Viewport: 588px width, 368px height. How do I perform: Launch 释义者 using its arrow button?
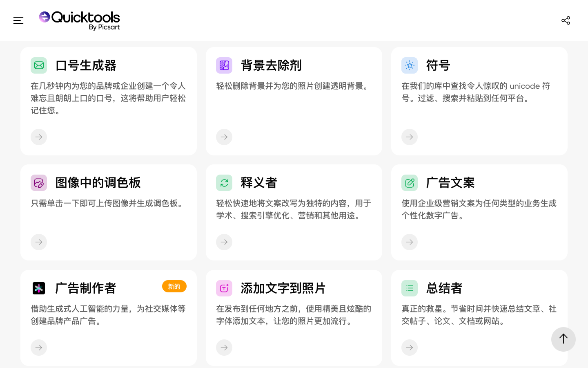tap(224, 242)
